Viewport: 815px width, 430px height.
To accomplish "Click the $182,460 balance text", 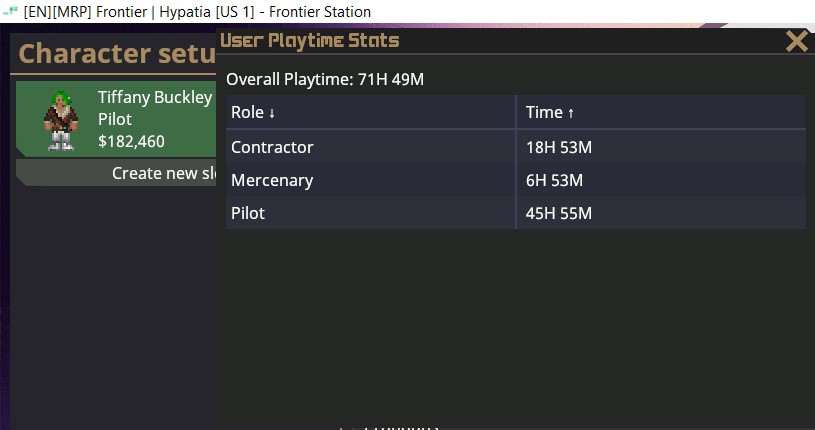I will [x=132, y=141].
